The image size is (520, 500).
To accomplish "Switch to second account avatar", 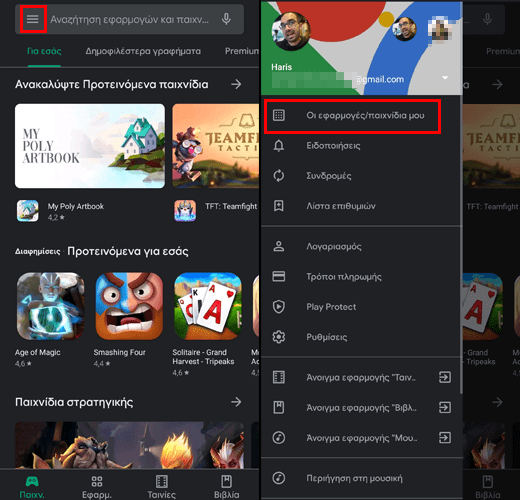I will [405, 29].
